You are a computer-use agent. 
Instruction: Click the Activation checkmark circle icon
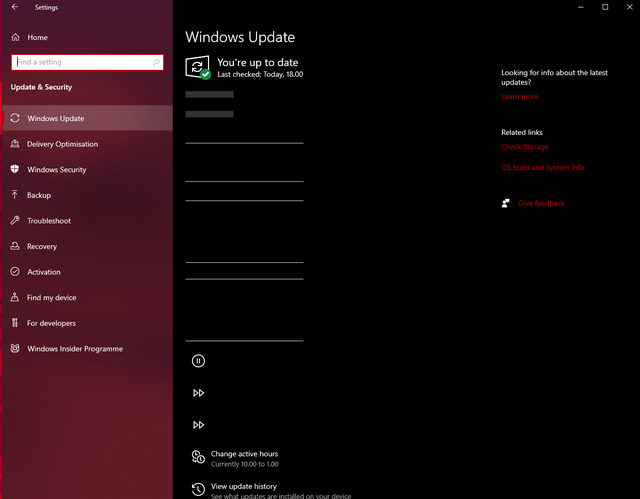[15, 272]
